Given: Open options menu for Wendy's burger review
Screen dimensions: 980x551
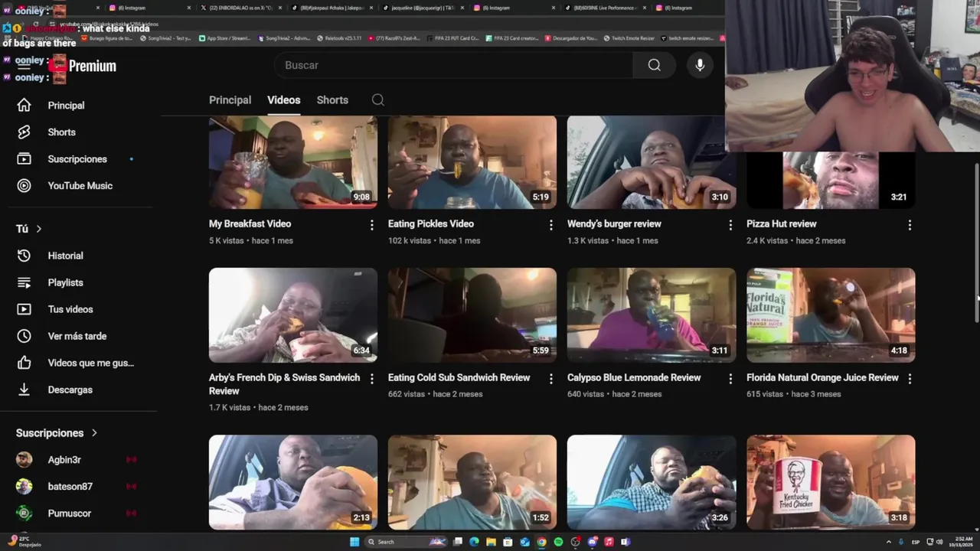Looking at the screenshot, I should point(730,225).
